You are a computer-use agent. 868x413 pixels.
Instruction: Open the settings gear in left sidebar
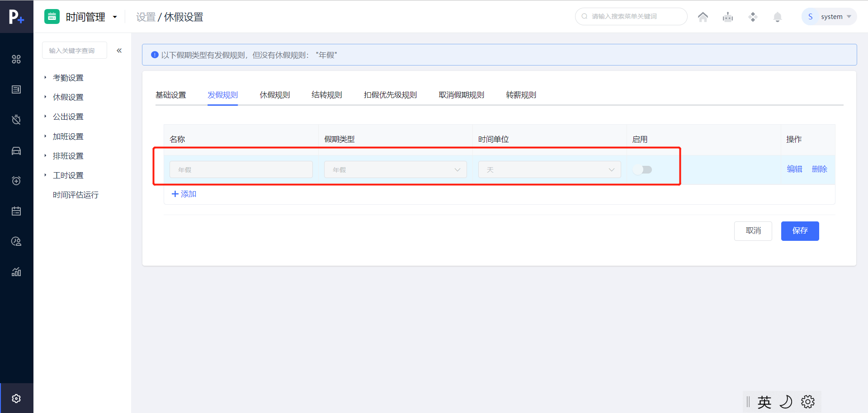(x=16, y=399)
